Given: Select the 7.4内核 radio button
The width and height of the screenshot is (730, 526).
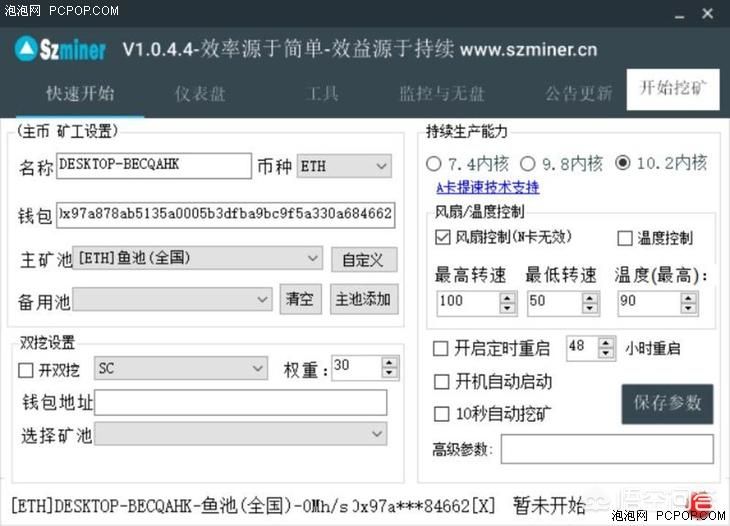Looking at the screenshot, I should point(434,163).
